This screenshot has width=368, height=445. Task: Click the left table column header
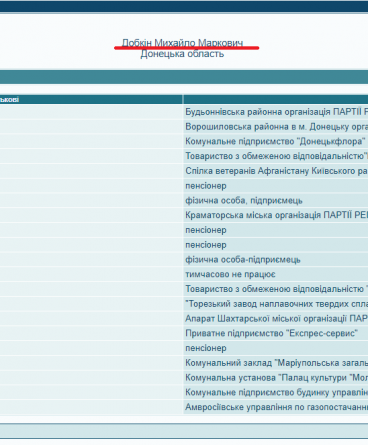[x=91, y=99]
